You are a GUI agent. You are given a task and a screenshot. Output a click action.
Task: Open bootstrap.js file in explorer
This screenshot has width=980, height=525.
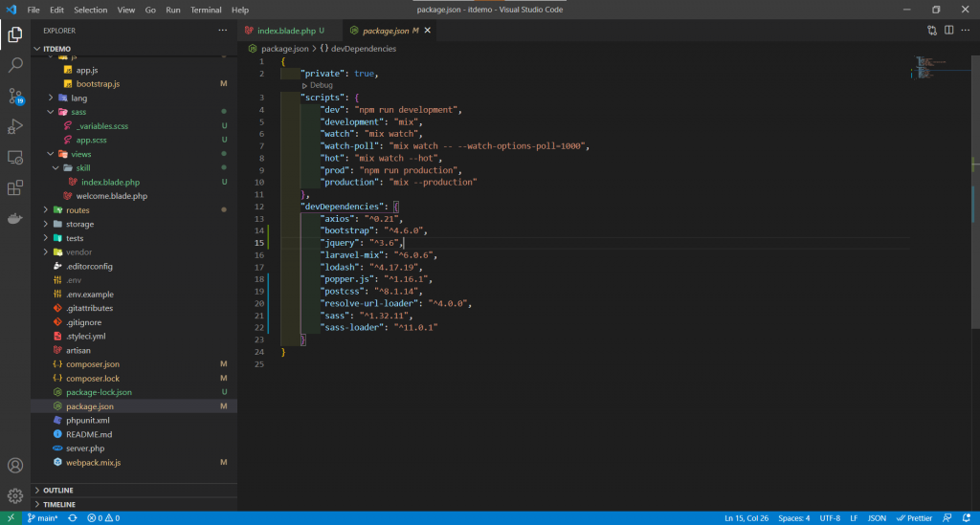point(134,83)
